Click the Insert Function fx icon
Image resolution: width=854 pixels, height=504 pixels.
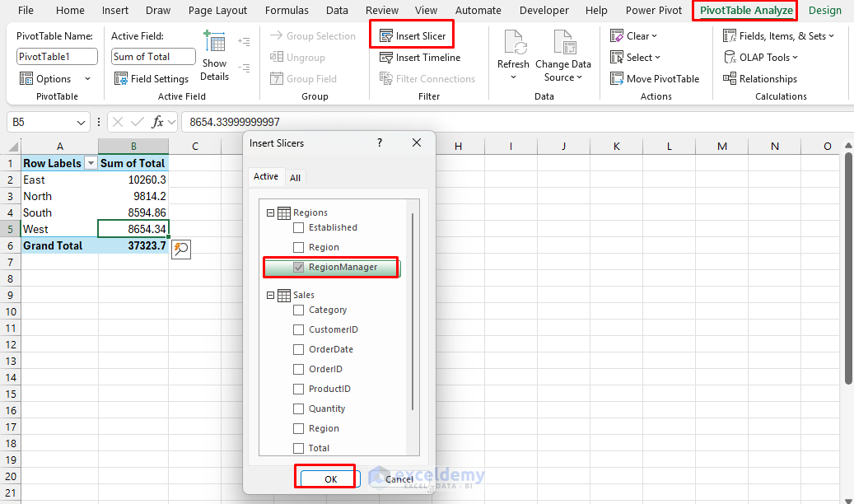point(157,122)
